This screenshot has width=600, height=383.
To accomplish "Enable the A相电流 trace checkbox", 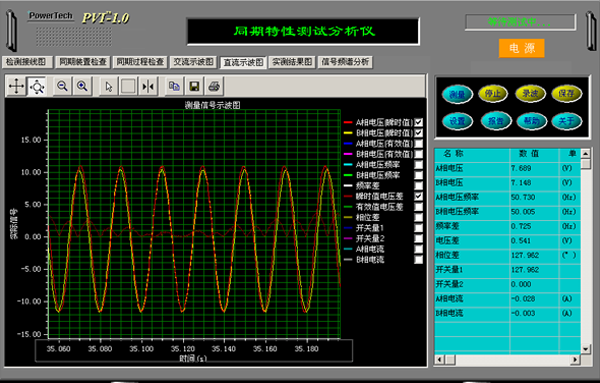I will [x=419, y=249].
